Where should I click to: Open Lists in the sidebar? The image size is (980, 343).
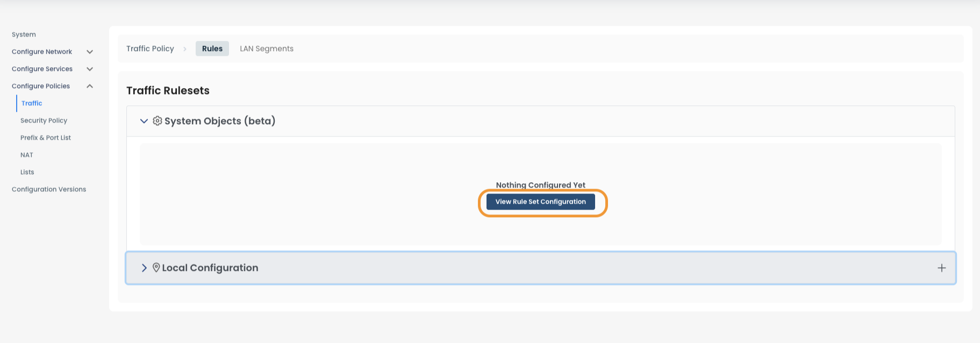pos(27,172)
